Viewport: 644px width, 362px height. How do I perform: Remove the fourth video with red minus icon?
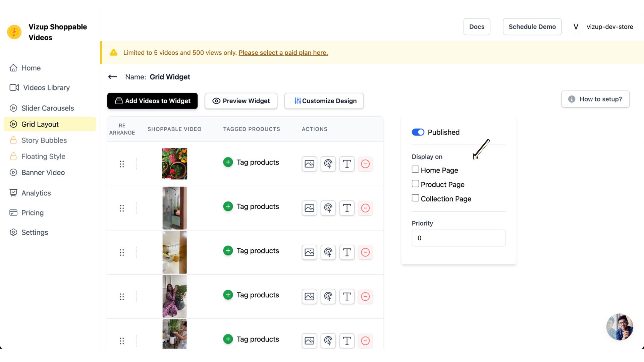(x=365, y=297)
